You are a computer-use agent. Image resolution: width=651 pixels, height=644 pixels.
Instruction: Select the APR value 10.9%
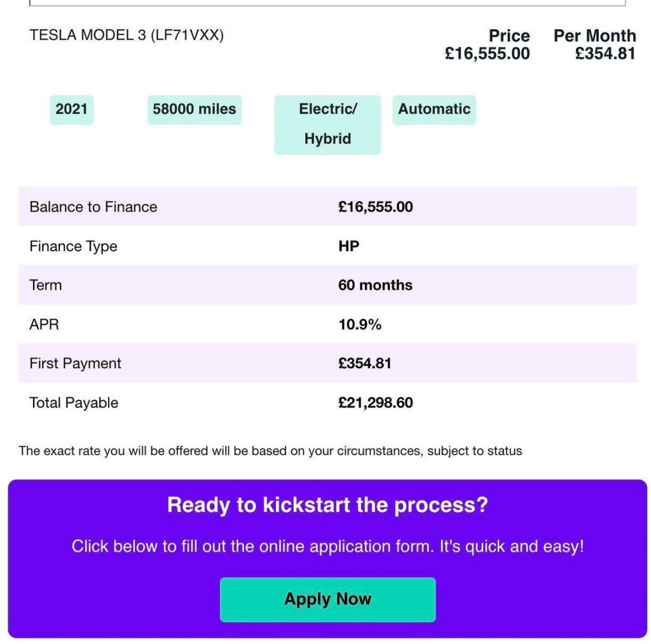tap(360, 324)
